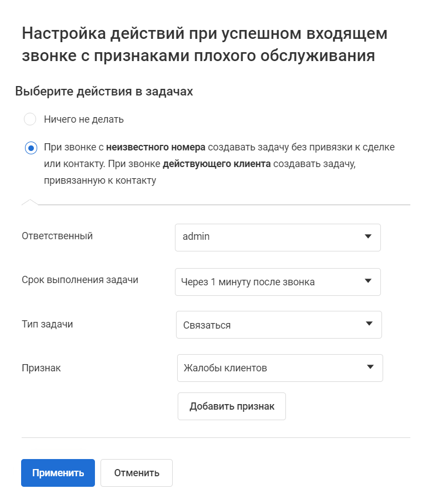
Task: Click the "Тип задачи" label
Action: [47, 324]
